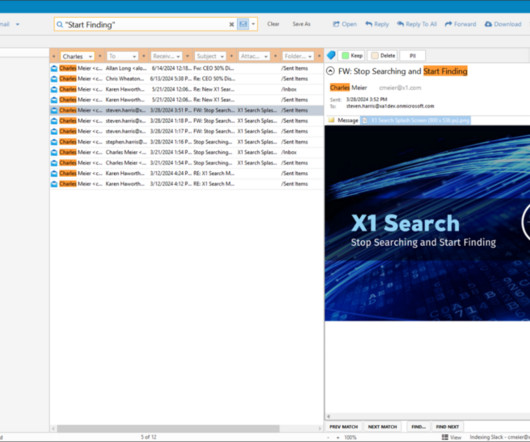The width and height of the screenshot is (530, 442).
Task: Click the scrollbar left arrow in results
Action: [x=53, y=428]
